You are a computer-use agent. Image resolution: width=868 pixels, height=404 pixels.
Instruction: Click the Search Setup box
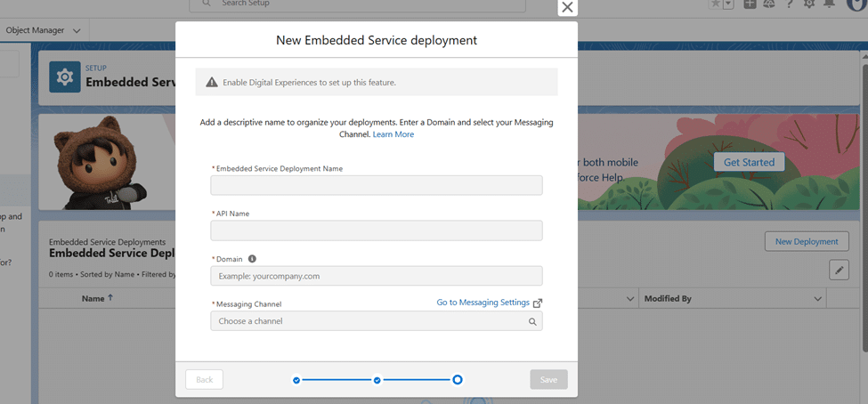[x=358, y=4]
